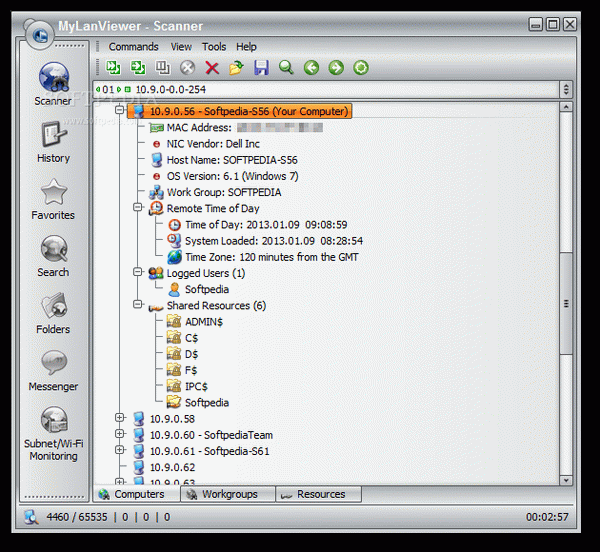Click the ADMIN$ shared folder icon
Viewport: 600px width, 552px height.
tap(174, 321)
